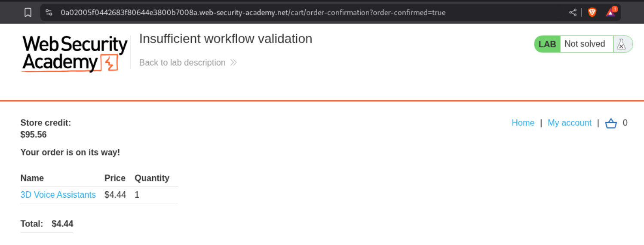
Task: Open the shopping basket icon
Action: (611, 123)
